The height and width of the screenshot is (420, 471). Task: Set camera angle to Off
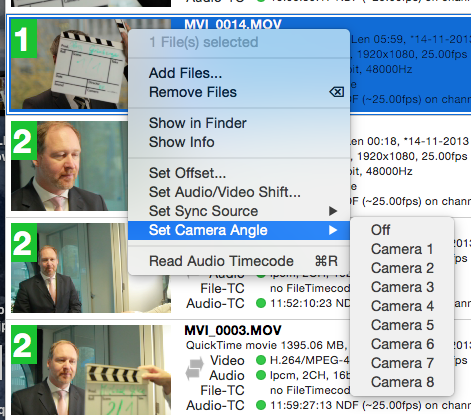point(402,230)
